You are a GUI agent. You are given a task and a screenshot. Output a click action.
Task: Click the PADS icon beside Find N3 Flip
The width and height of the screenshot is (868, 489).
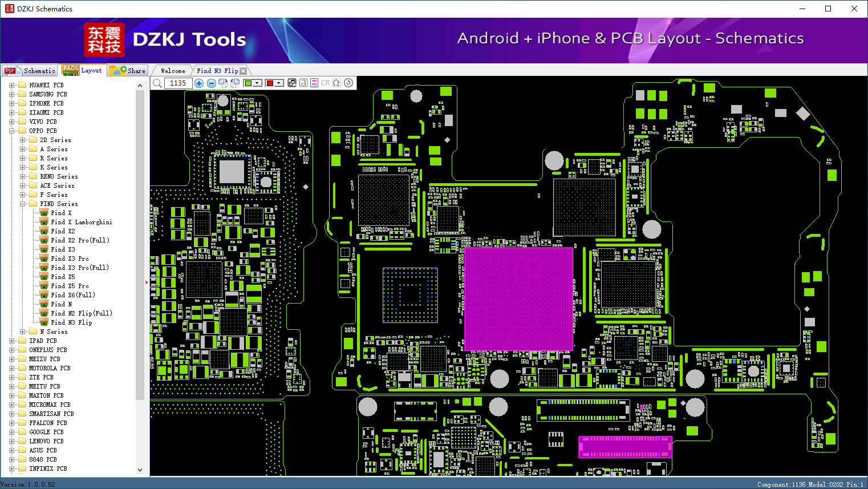click(x=44, y=322)
